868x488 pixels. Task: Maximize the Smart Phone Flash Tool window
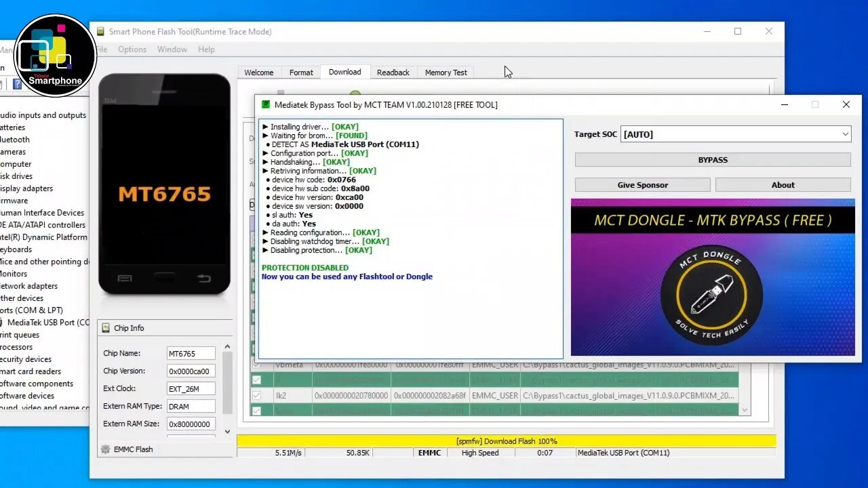(x=738, y=31)
